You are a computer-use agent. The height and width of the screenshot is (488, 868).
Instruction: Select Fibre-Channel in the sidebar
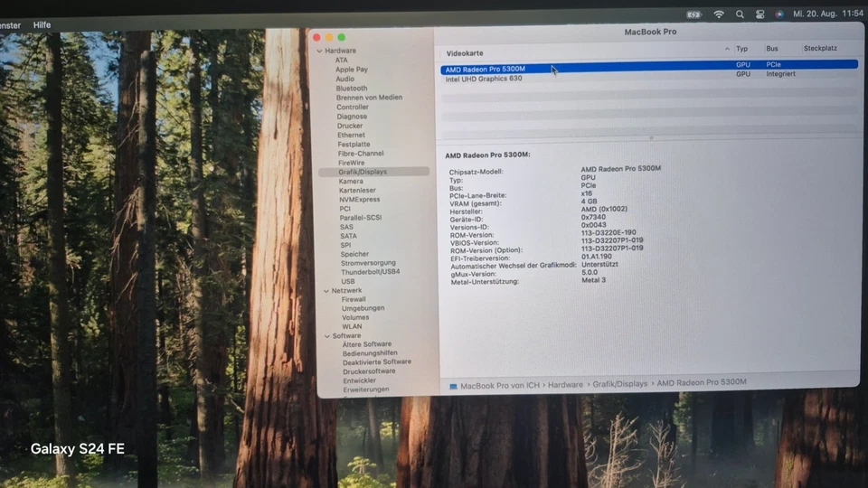361,154
